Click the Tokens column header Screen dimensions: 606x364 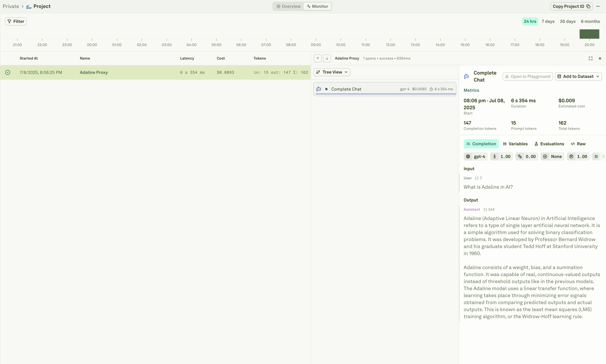click(x=260, y=58)
